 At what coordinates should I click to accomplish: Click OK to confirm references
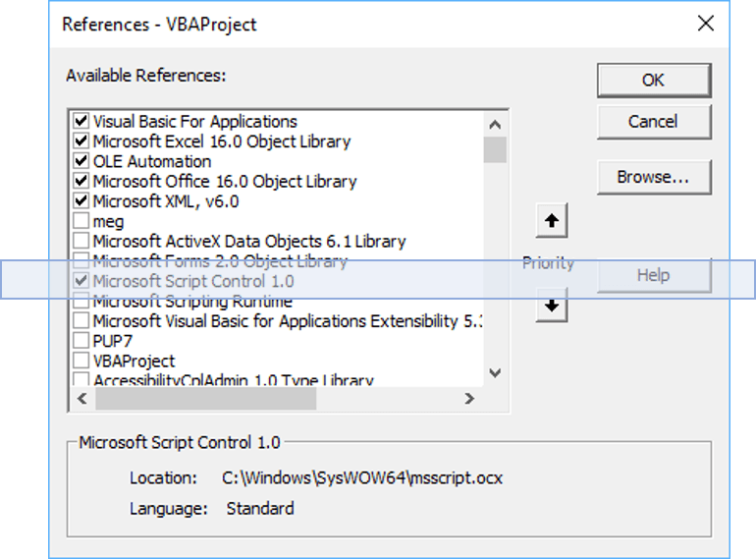click(653, 81)
